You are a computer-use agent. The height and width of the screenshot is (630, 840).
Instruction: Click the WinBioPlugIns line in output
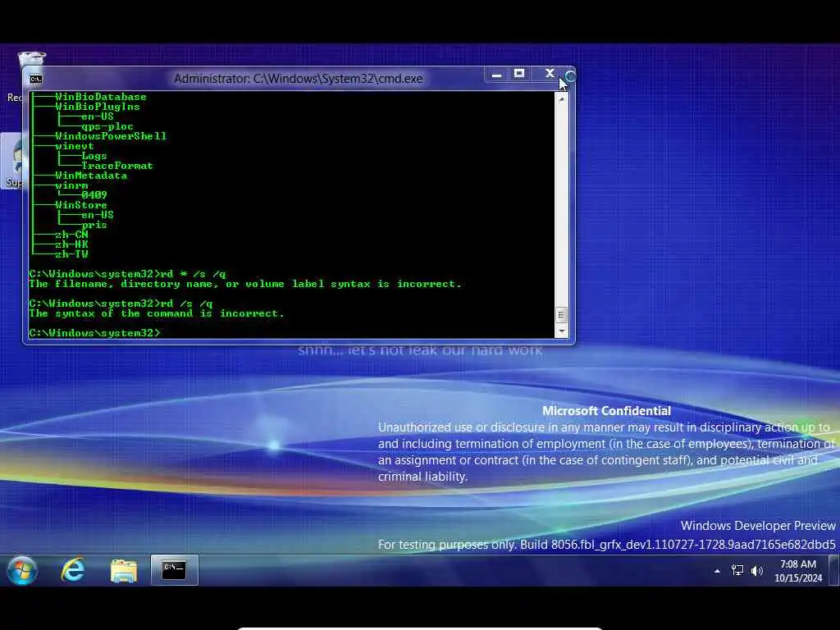[97, 107]
